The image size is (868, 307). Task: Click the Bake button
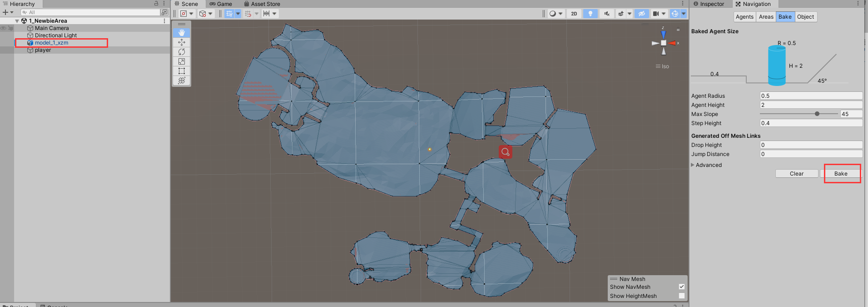[840, 174]
